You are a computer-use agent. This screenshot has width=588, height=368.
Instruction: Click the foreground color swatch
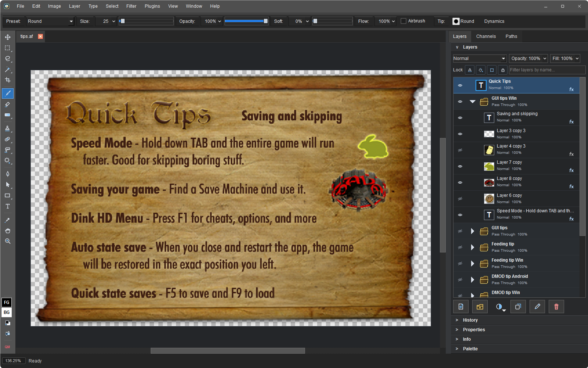7,302
